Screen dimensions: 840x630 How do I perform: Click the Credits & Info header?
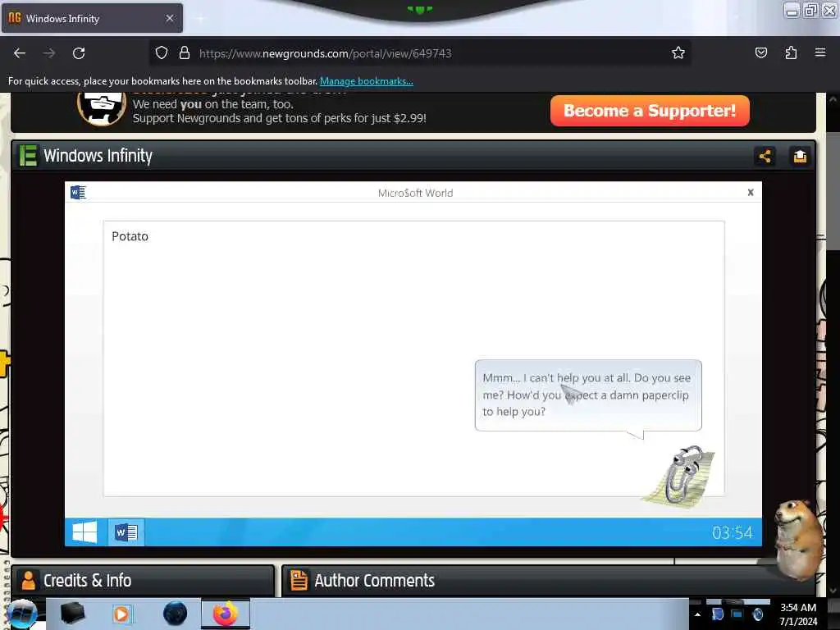(x=143, y=581)
